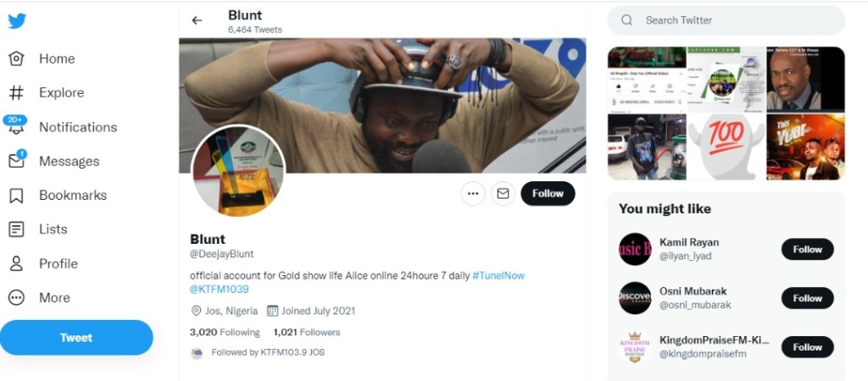
Task: Click the Home house icon
Action: pos(16,58)
